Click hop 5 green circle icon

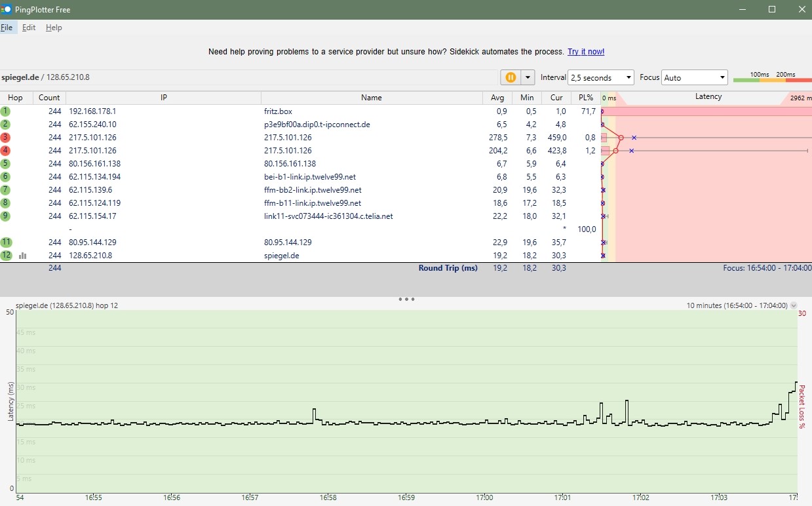point(6,164)
